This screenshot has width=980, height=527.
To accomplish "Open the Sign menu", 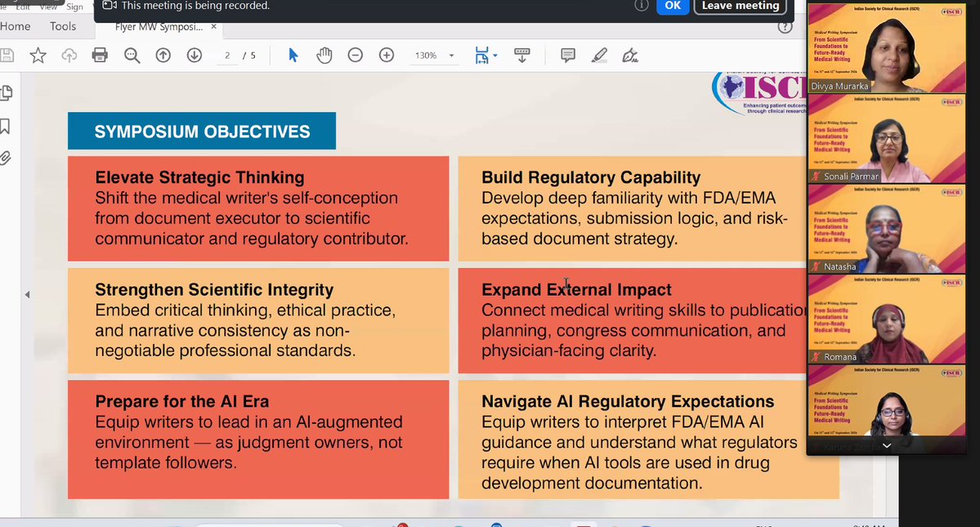I will 74,7.
